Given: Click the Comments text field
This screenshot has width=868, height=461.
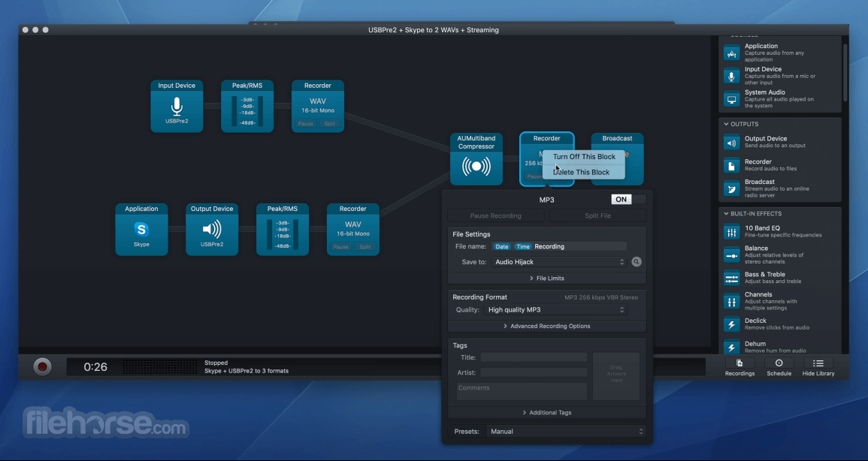Looking at the screenshot, I should point(522,391).
